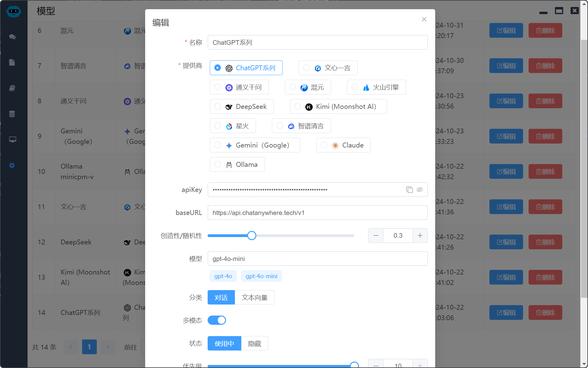Edit the 混元 row
This screenshot has height=368, width=588.
[506, 30]
